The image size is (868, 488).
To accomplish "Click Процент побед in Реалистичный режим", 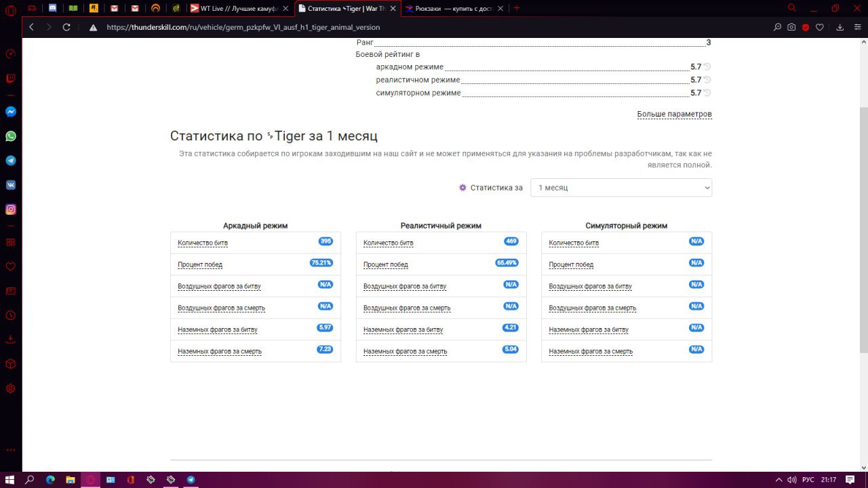I will 386,264.
